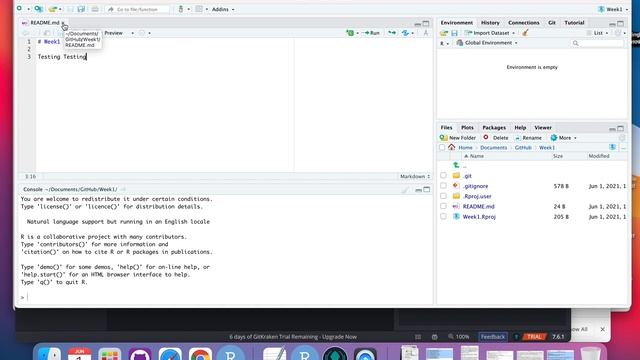Open Safari from the Dock

tap(170, 353)
